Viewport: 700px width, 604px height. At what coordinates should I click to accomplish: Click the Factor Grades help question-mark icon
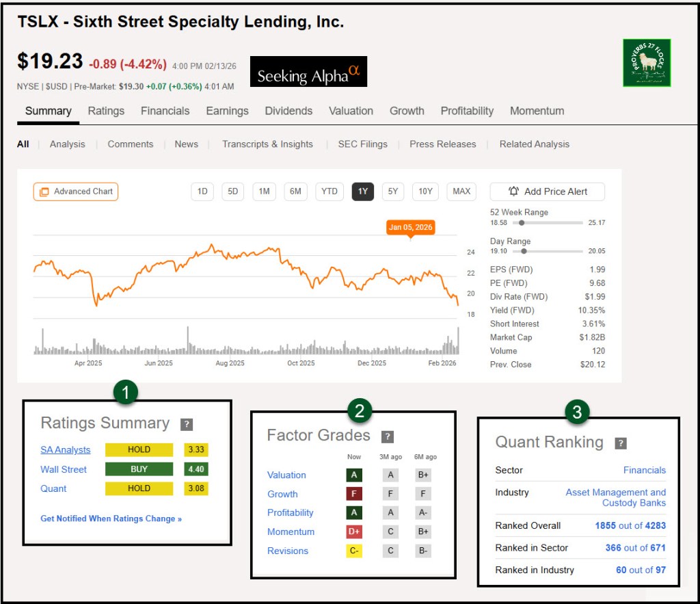click(x=388, y=436)
